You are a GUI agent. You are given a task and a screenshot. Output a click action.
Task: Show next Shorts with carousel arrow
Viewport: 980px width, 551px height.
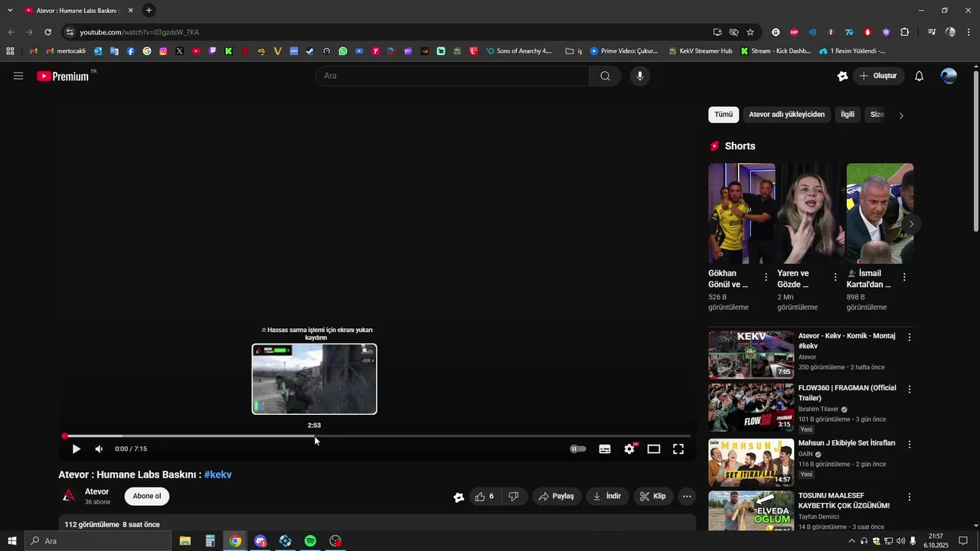911,224
